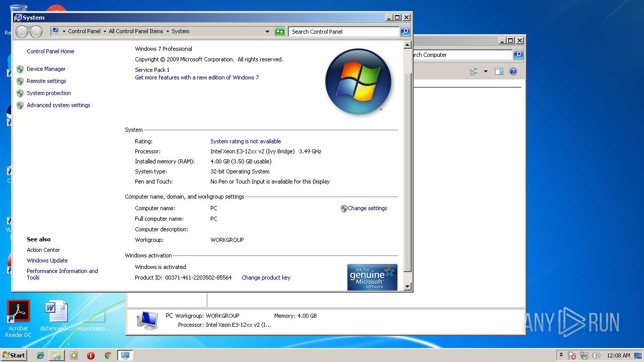This screenshot has height=362, width=644.
Task: Click the Search Computer field in Computer window
Action: coord(463,55)
